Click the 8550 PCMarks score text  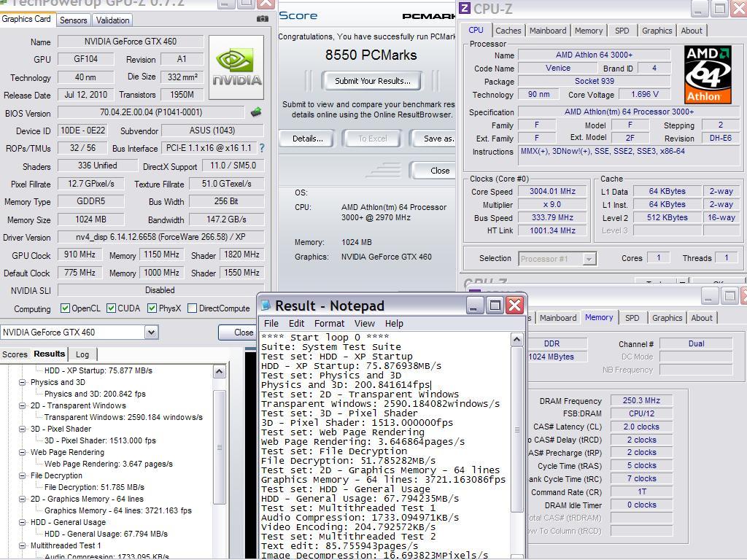(371, 55)
